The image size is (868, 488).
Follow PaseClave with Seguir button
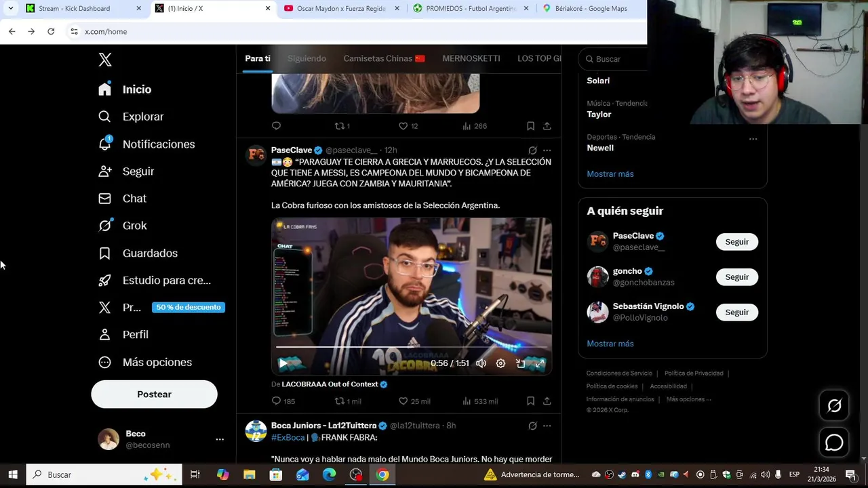pos(737,242)
